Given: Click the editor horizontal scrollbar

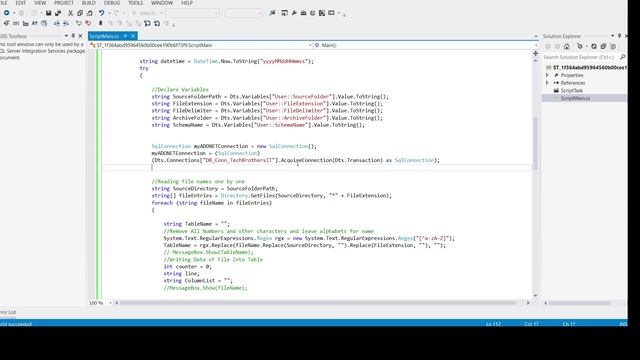Looking at the screenshot, I should (318, 303).
